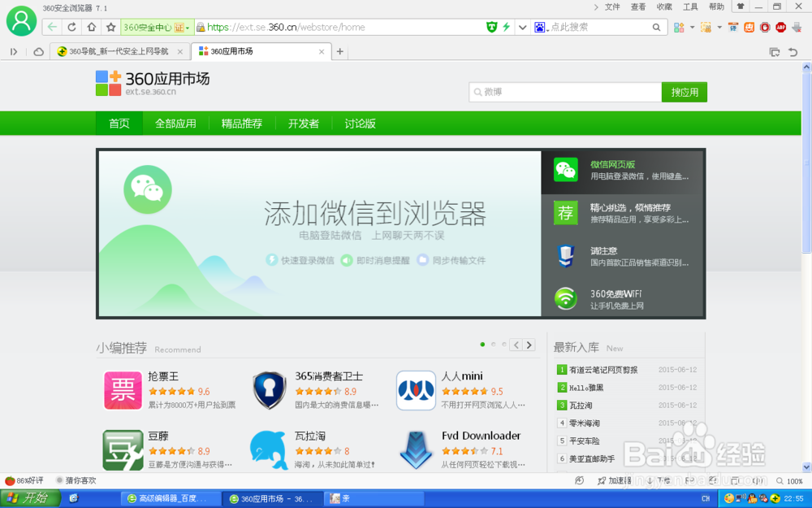Select the 全部应用 navigation tab
Screen dimensions: 812x508
175,124
